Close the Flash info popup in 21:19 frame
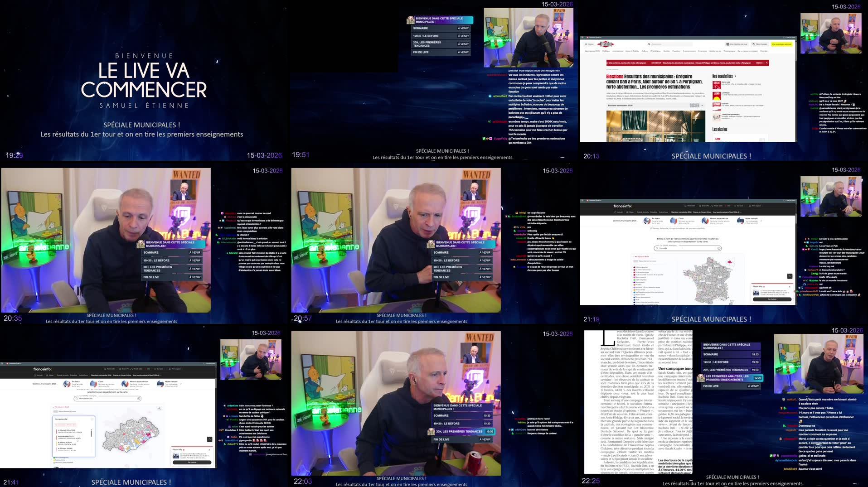The image size is (868, 487). [x=789, y=286]
